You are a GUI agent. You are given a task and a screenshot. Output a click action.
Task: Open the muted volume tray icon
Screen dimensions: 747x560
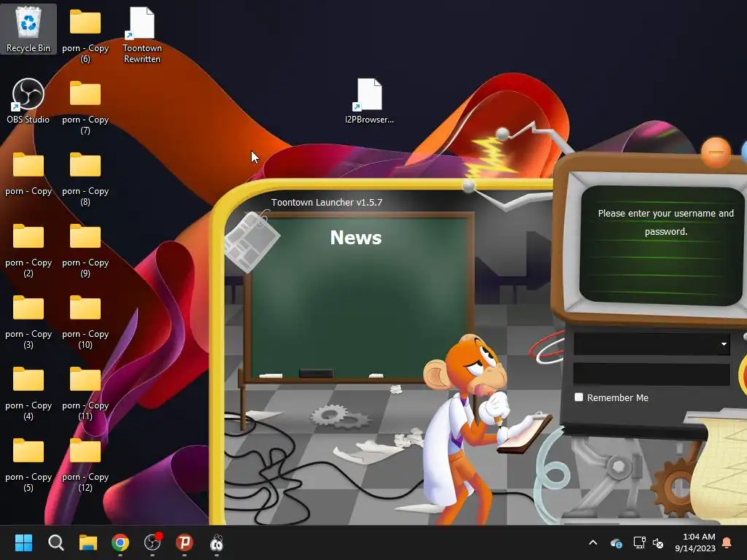pos(658,542)
